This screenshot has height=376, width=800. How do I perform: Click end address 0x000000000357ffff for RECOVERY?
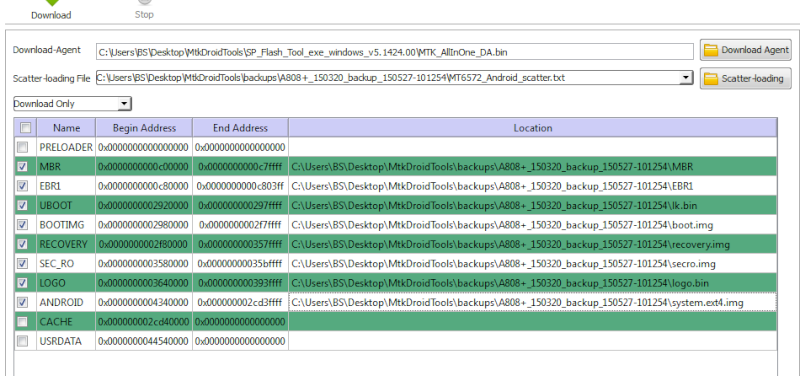(x=240, y=244)
